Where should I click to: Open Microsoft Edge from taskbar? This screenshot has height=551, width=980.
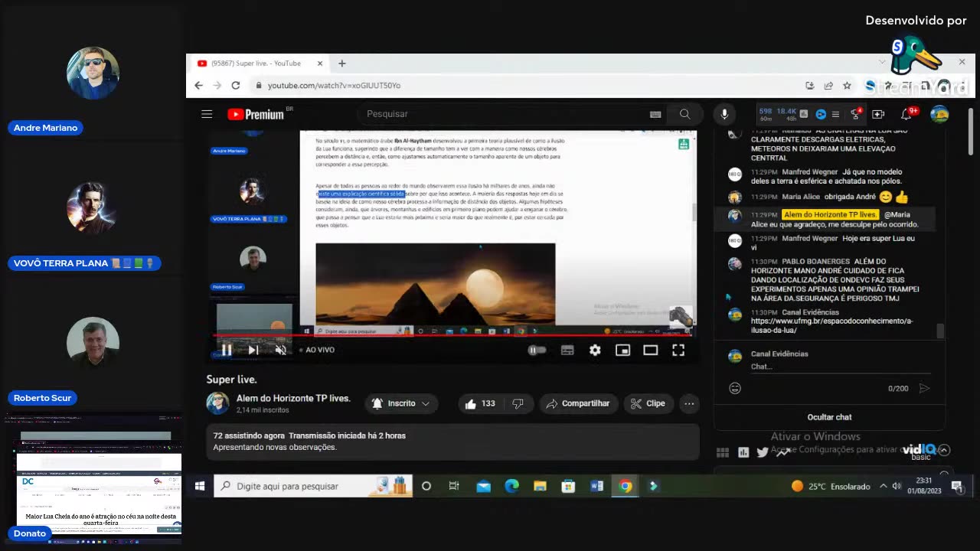pos(511,486)
